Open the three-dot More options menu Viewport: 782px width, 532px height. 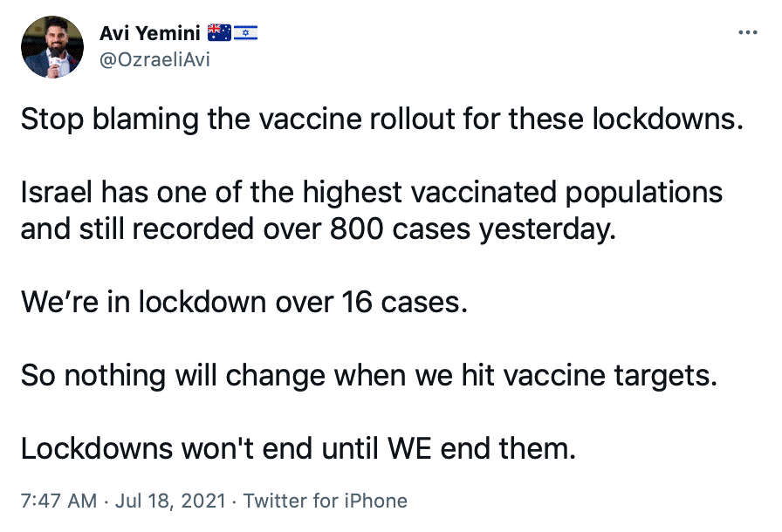tap(748, 33)
